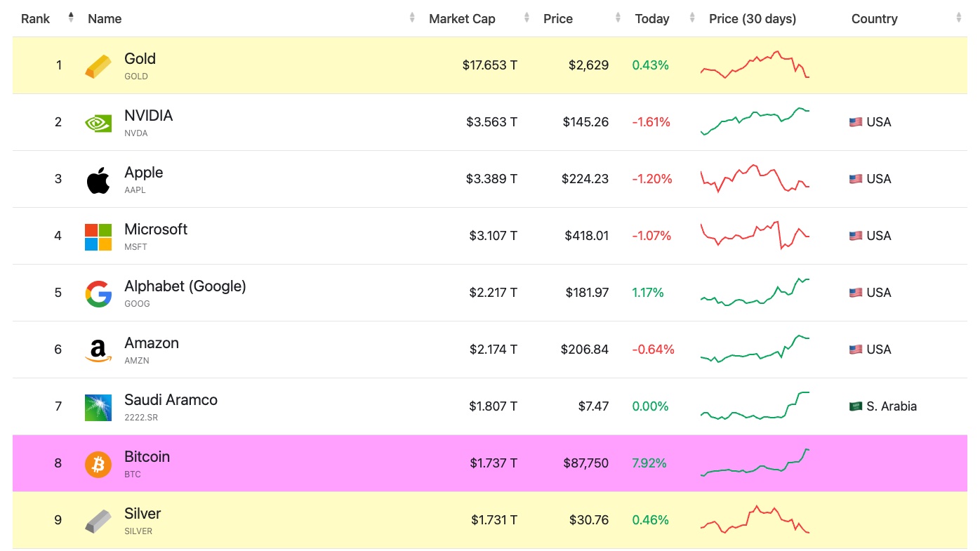Click the Price (30 days) column header
980x551 pixels.
753,19
